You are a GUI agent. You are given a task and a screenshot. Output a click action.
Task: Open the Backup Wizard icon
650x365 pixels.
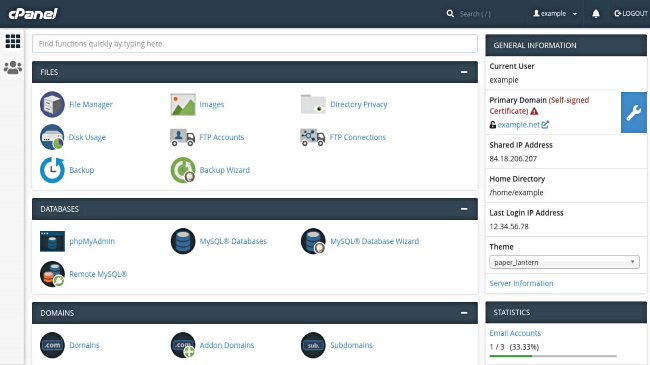183,170
